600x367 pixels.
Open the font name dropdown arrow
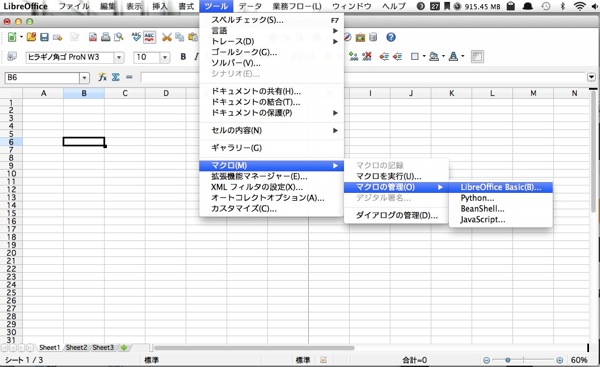tap(119, 57)
